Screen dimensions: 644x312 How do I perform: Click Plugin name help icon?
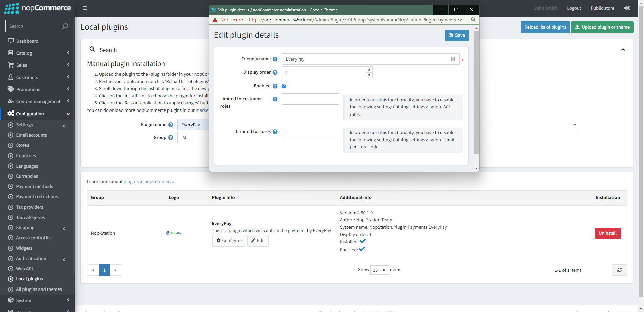click(x=171, y=125)
